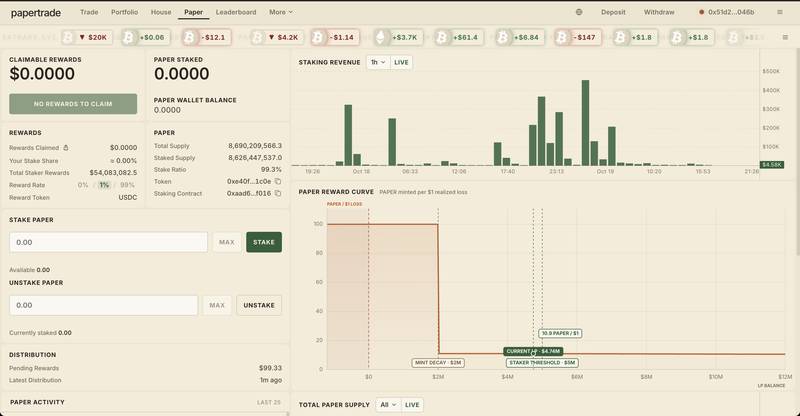This screenshot has width=800, height=416.
Task: Open the hamburger menu in the top bar
Action: [780, 12]
